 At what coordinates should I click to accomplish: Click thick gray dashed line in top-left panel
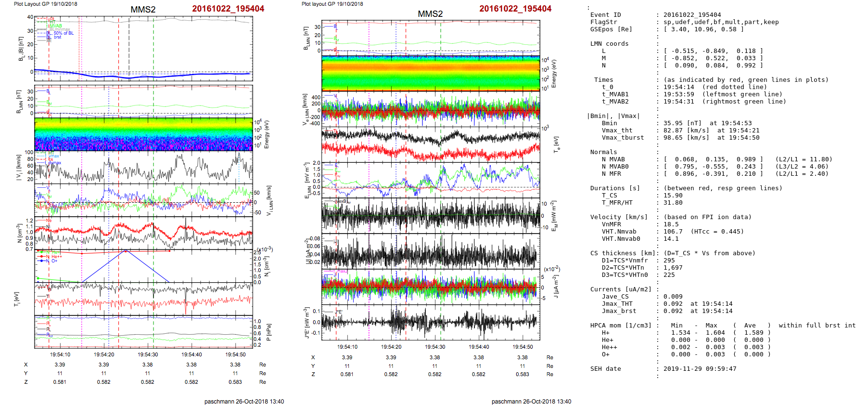[129, 48]
